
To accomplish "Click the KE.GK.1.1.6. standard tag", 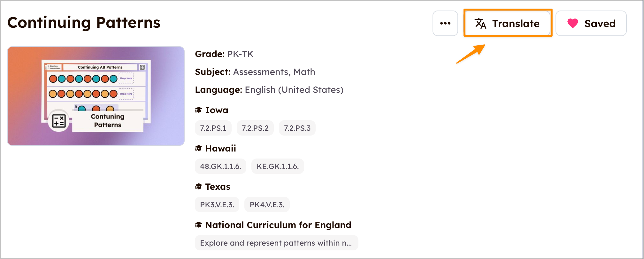I will (x=278, y=166).
